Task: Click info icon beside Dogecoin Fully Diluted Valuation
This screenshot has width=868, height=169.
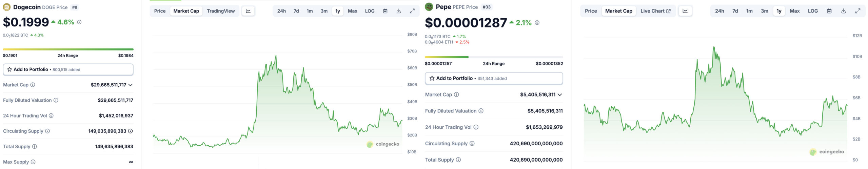Action: point(56,100)
